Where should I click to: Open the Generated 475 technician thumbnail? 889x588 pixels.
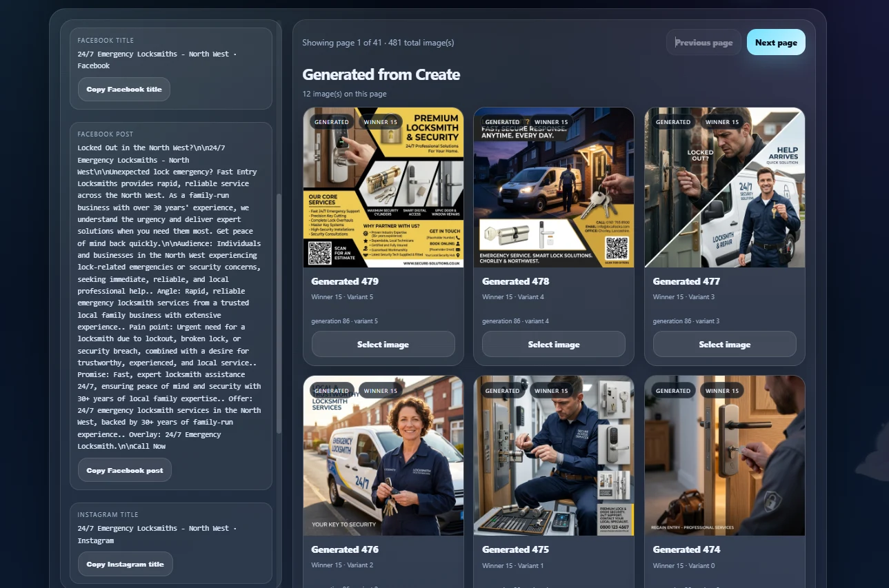point(554,456)
